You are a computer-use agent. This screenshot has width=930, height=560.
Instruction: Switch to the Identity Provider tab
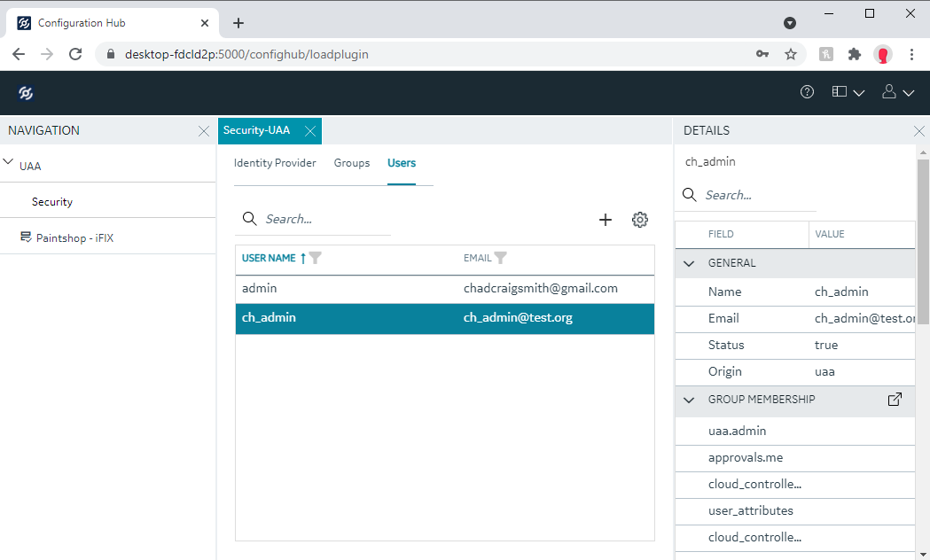[275, 163]
